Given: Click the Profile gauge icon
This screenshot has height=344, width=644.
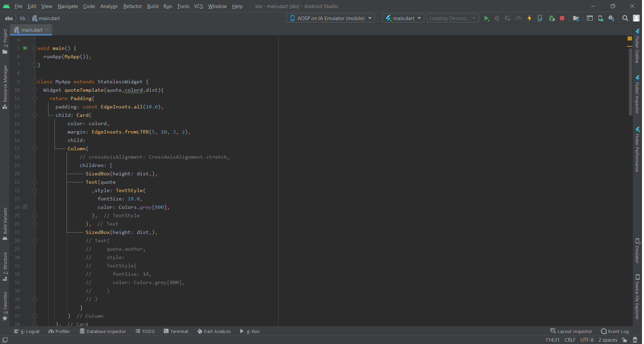Looking at the screenshot, I should pos(519,18).
